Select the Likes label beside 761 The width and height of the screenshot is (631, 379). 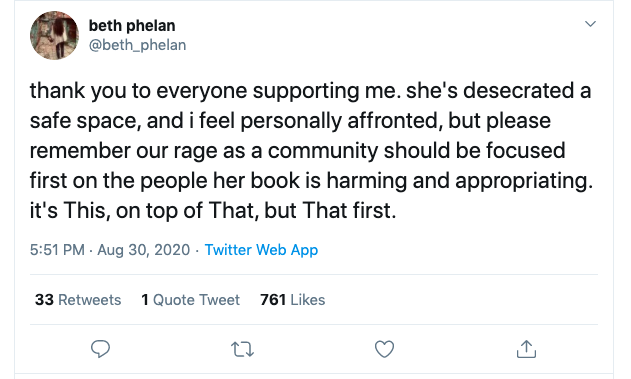point(308,300)
